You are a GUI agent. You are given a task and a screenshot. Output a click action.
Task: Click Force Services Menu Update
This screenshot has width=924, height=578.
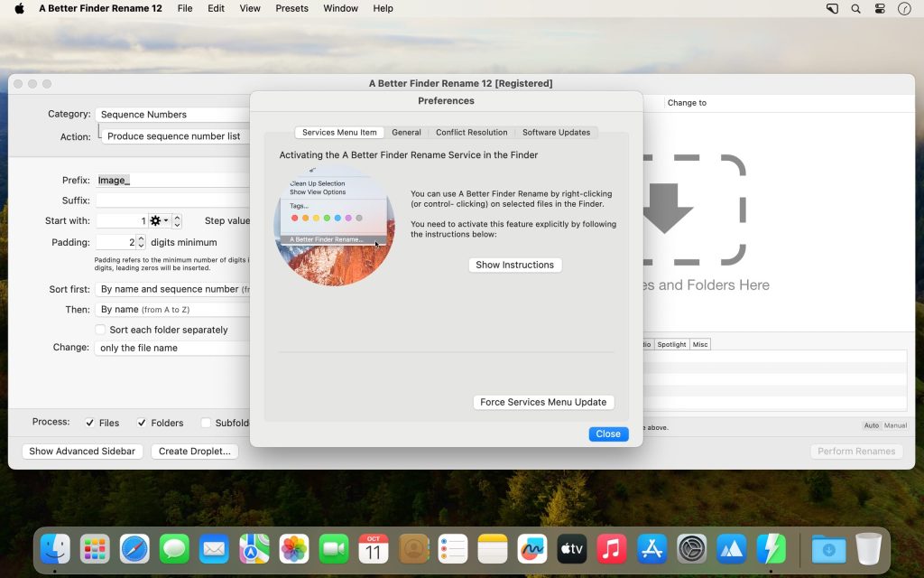543,402
